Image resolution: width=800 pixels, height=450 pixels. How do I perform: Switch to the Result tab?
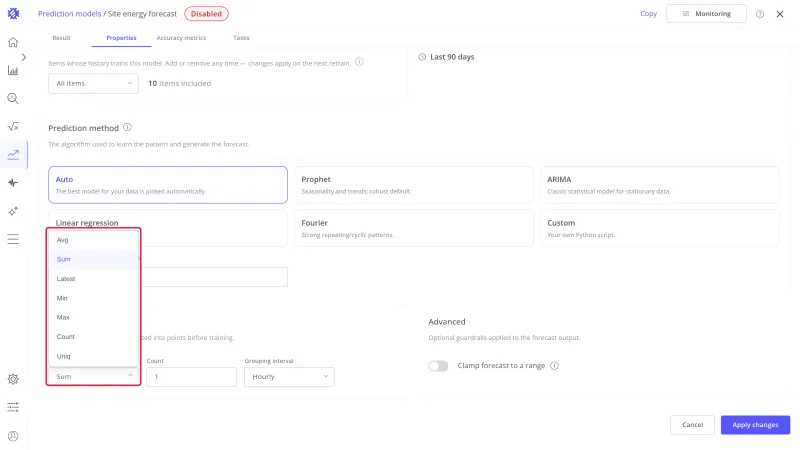pos(61,38)
